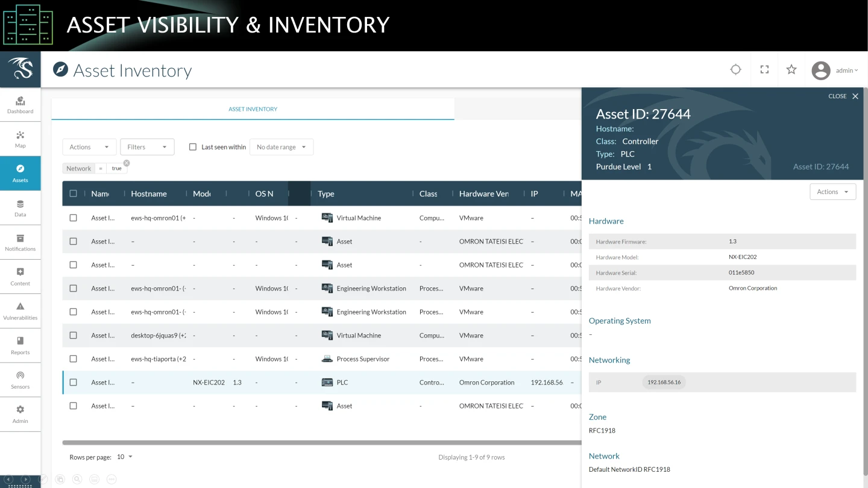This screenshot has height=488, width=868.
Task: Open Notifications in the sidebar
Action: (20, 242)
